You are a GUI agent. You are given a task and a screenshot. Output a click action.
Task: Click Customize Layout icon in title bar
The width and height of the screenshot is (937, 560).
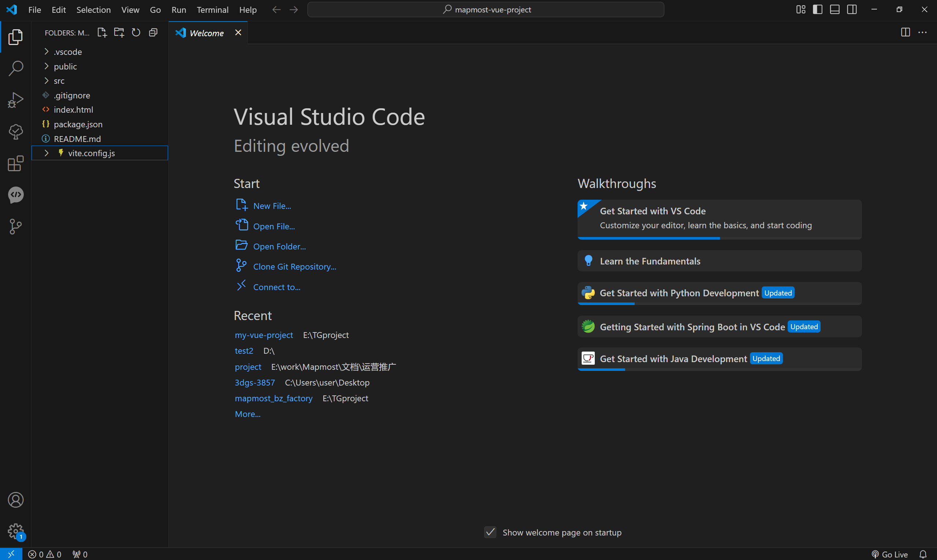pyautogui.click(x=801, y=10)
